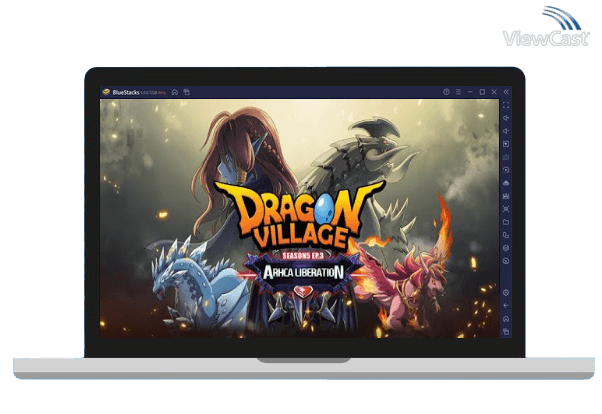Toggle fullscreen mode from the sidebar
Viewport: 602px width, 414px height.
(x=506, y=105)
